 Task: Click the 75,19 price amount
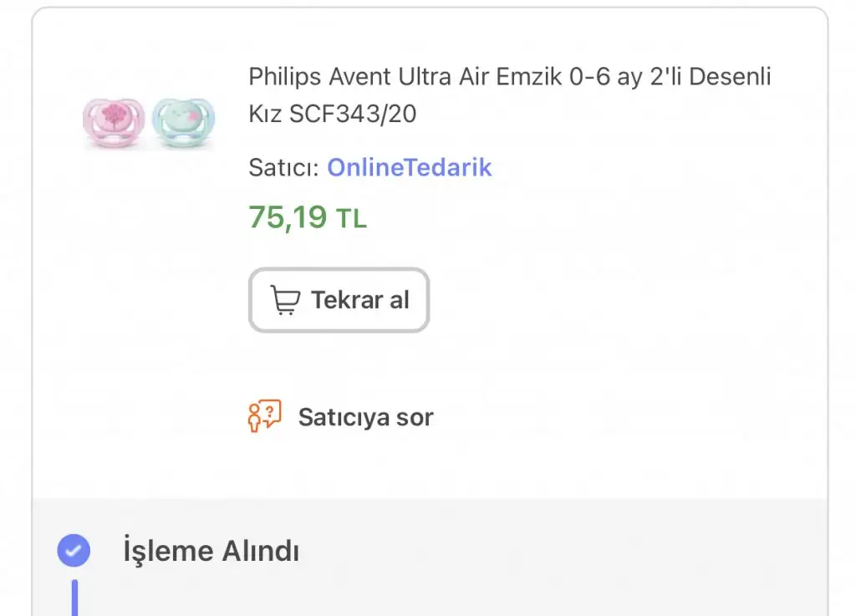[288, 217]
